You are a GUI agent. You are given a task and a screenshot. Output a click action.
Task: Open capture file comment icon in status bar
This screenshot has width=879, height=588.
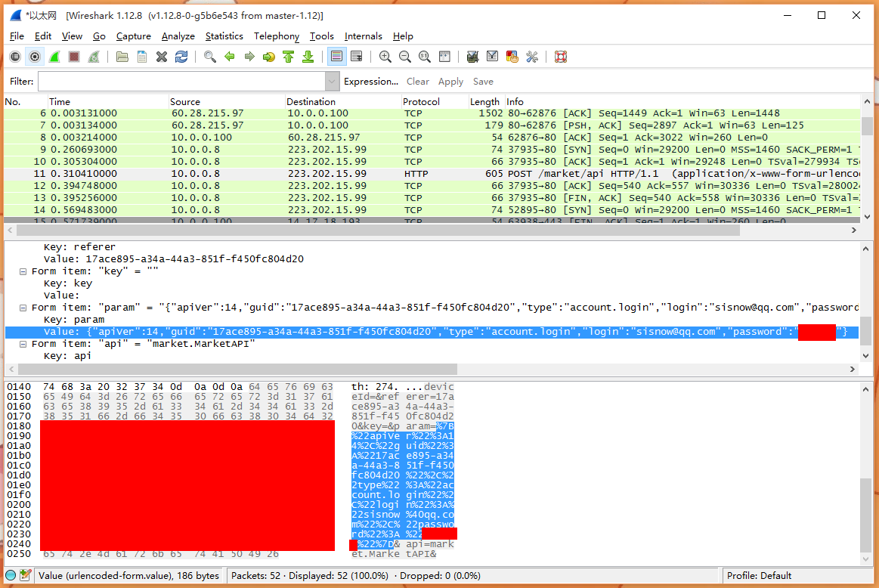[25, 575]
